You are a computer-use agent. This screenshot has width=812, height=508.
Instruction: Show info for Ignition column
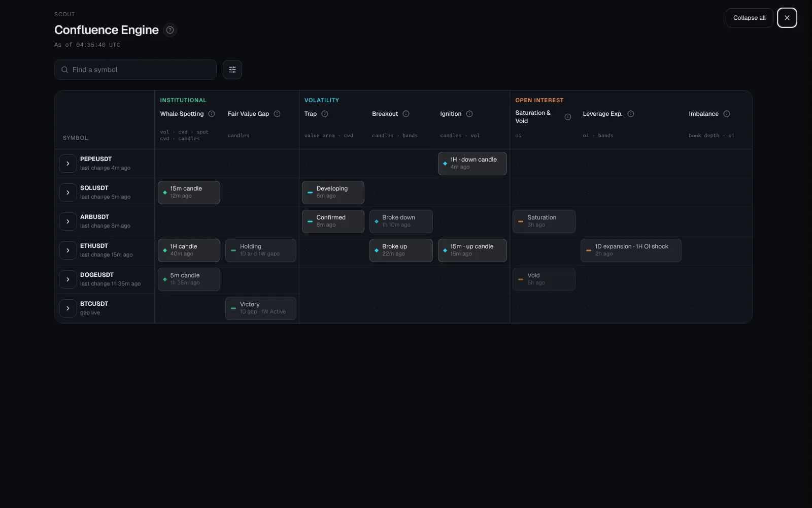pyautogui.click(x=469, y=114)
